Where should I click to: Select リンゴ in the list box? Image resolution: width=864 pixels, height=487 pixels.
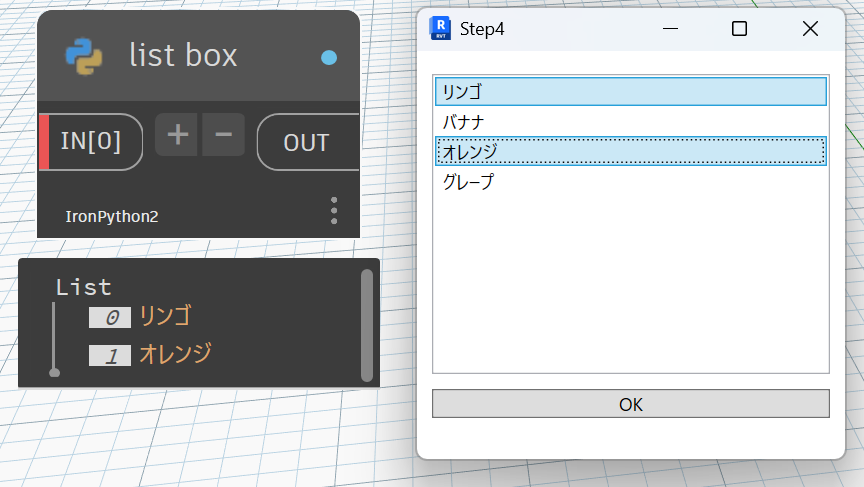[x=630, y=92]
